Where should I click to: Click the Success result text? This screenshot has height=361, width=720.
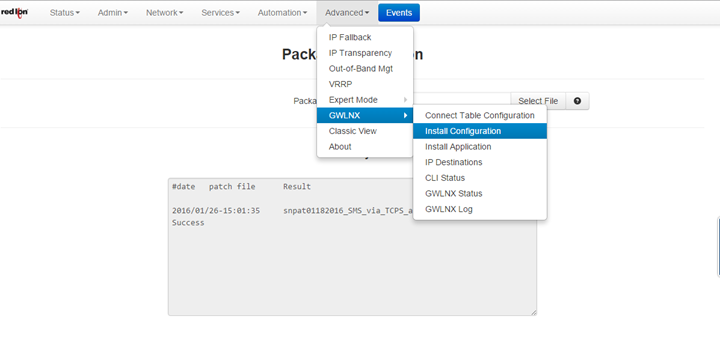point(188,223)
